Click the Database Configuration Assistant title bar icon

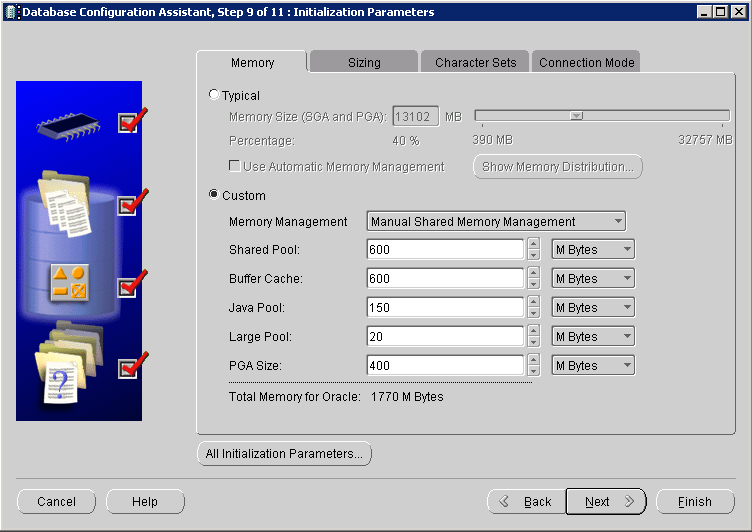[x=11, y=12]
